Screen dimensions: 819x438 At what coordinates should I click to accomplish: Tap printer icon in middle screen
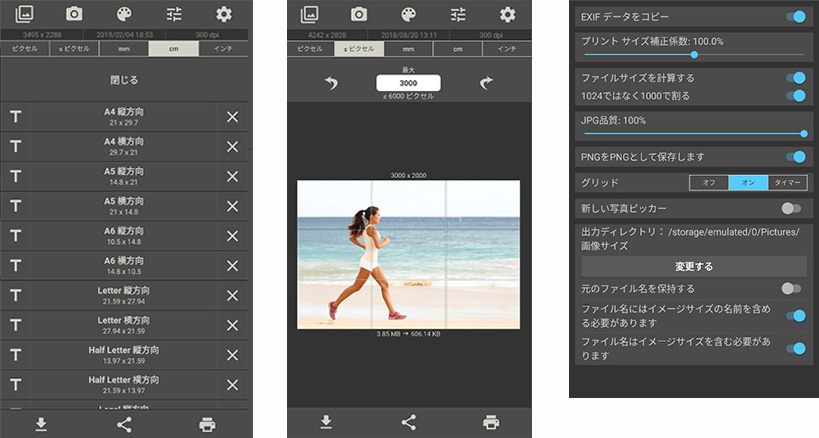pos(491,422)
